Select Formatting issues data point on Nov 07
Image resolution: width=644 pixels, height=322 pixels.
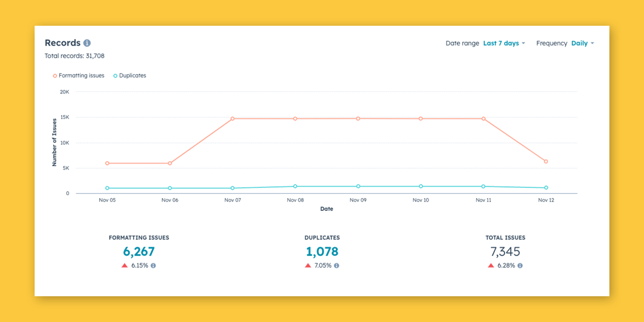click(x=232, y=119)
